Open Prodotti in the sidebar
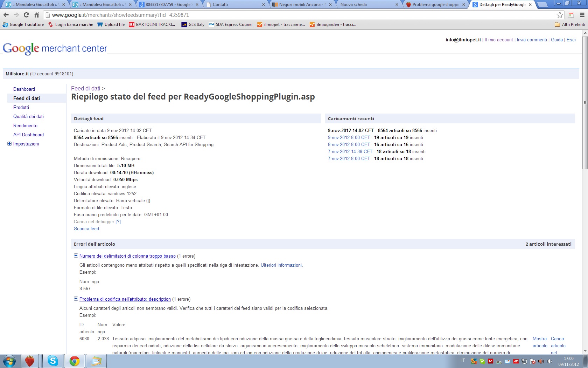The image size is (588, 368). tap(21, 107)
